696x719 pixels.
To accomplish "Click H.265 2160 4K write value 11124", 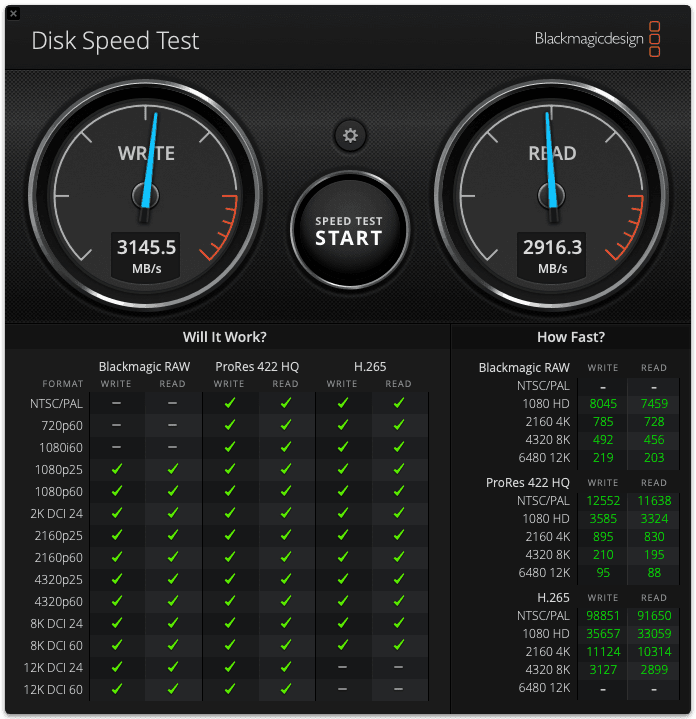I will [603, 652].
